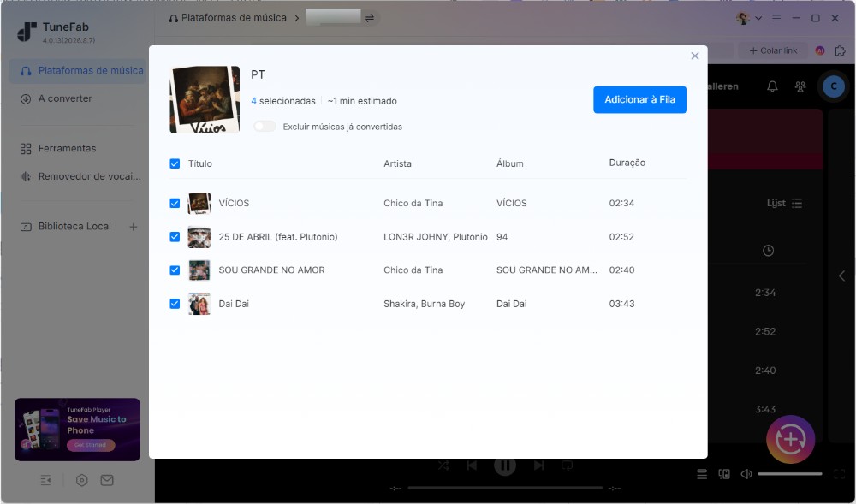
Task: Click Chico da Tina artist on VÍCIOS row
Action: [x=413, y=203]
